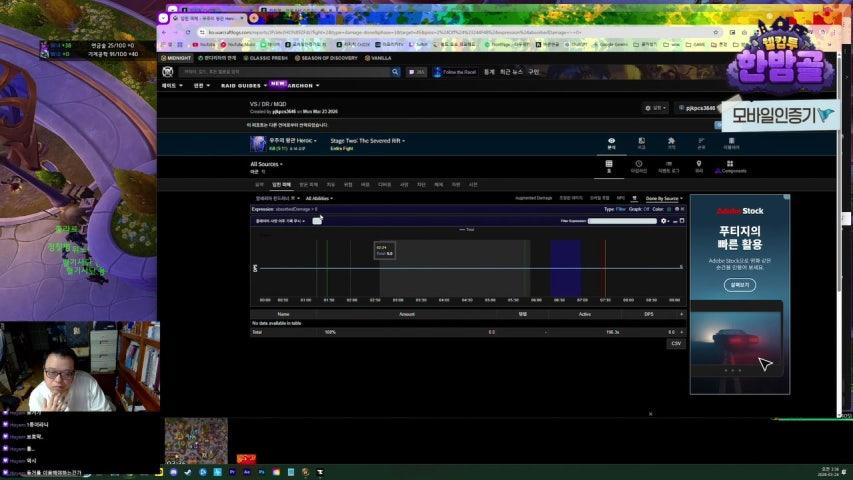
Task: Open the eye-shaped analysis mode icon
Action: click(611, 143)
